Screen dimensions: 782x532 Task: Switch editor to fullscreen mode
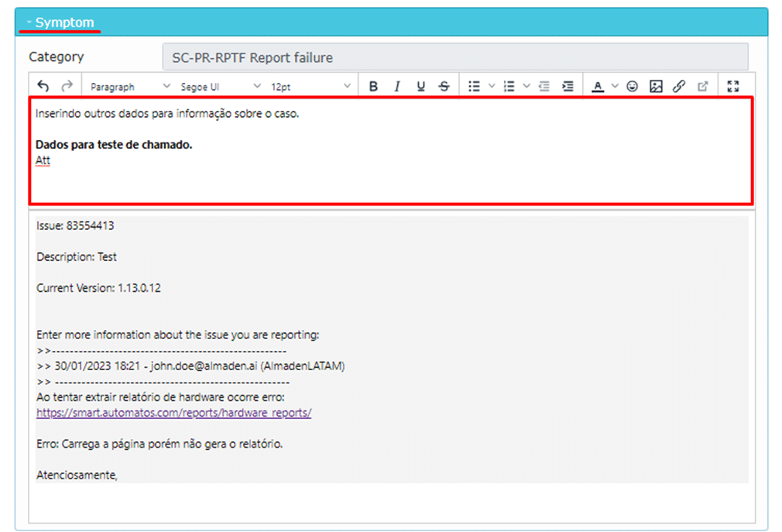(734, 87)
